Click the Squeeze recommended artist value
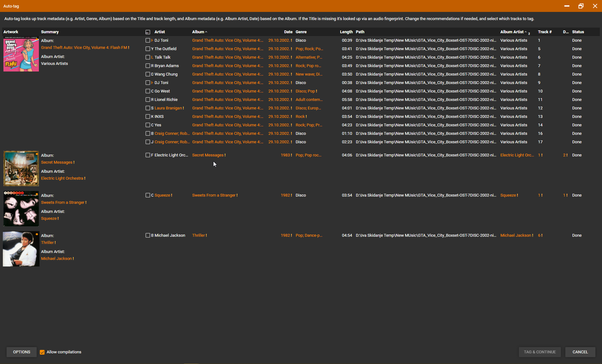The width and height of the screenshot is (602, 364). tap(162, 195)
